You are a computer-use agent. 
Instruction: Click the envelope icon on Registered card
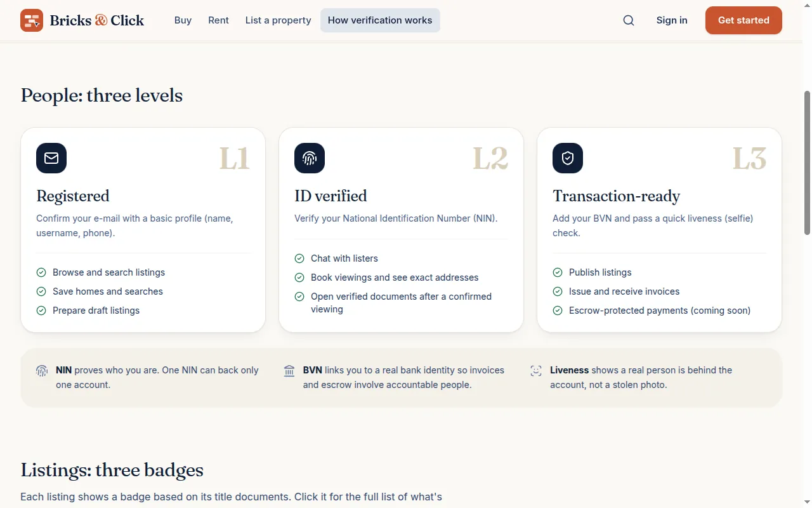[51, 158]
